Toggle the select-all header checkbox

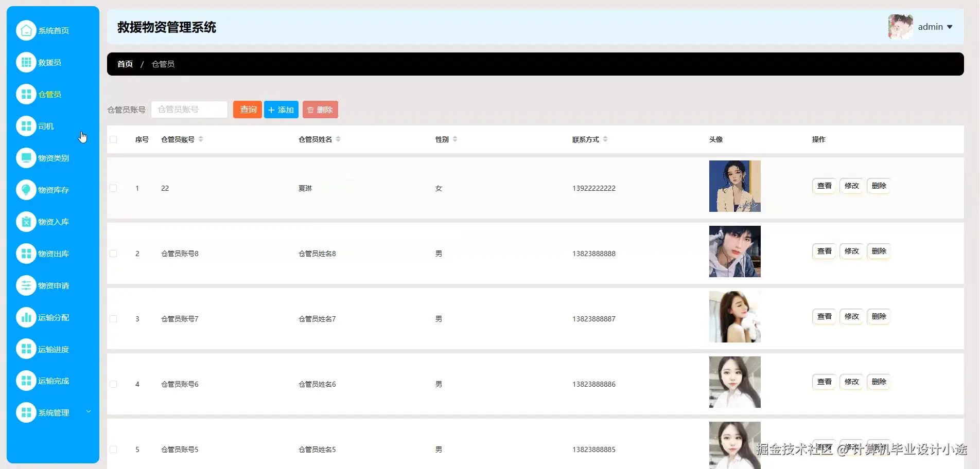tap(113, 139)
